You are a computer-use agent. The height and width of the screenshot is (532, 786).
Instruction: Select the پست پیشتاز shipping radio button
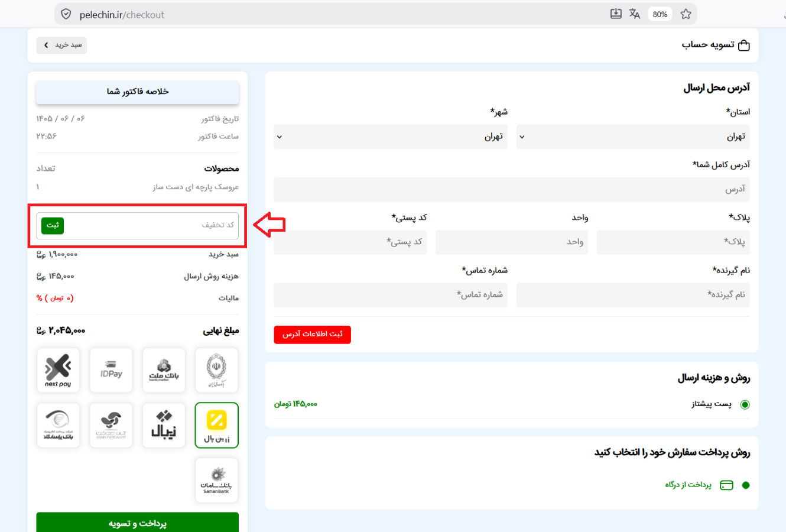(x=745, y=404)
